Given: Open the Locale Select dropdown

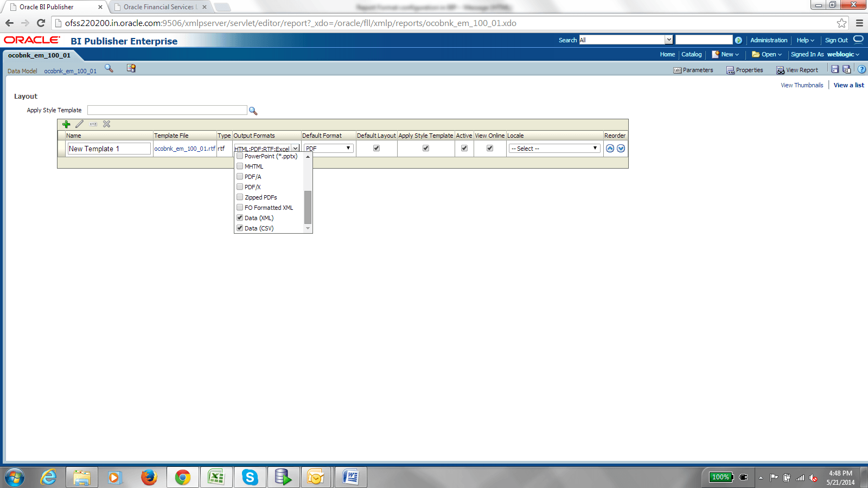Looking at the screenshot, I should [x=554, y=149].
